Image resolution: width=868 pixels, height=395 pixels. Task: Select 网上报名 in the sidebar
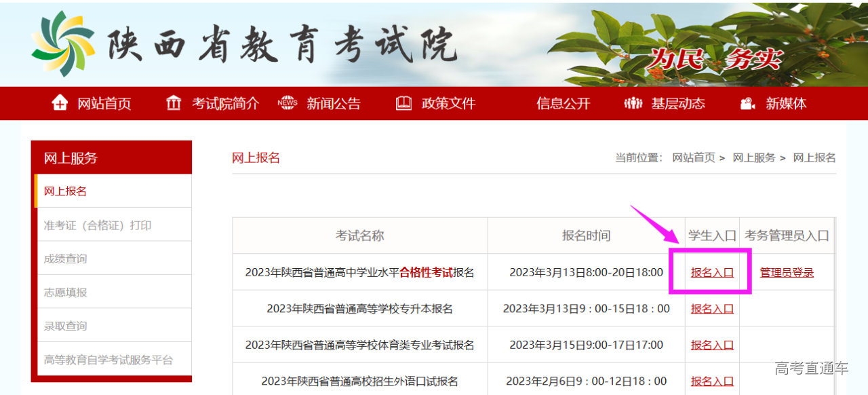[65, 191]
